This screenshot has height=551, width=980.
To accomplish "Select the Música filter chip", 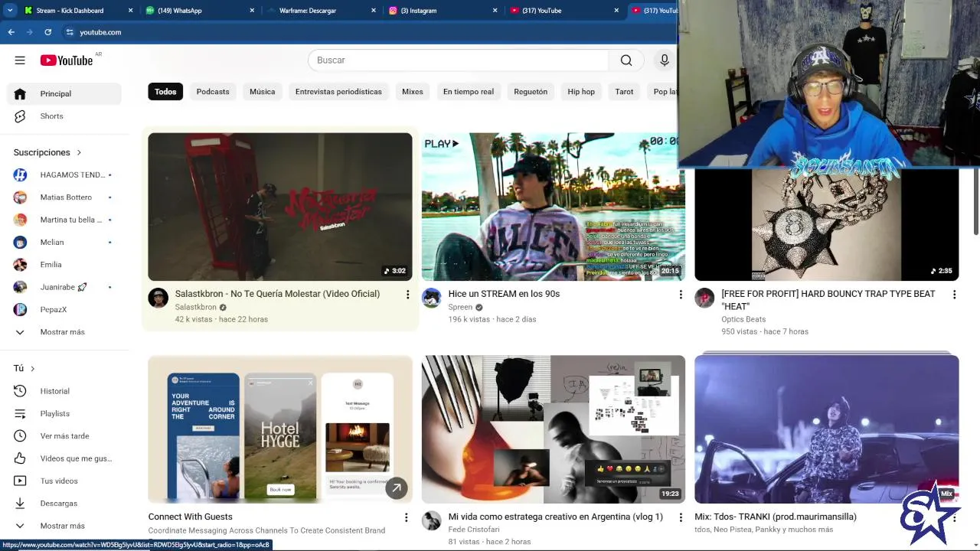I will tap(262, 92).
